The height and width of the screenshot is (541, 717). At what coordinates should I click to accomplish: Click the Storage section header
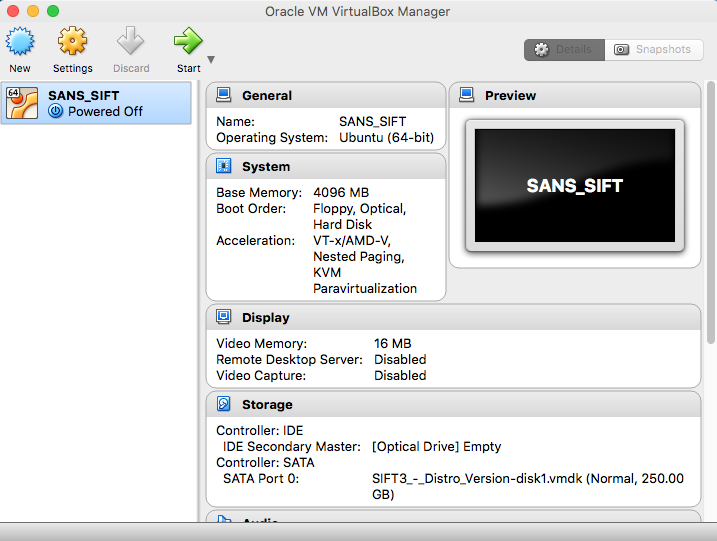coord(267,404)
